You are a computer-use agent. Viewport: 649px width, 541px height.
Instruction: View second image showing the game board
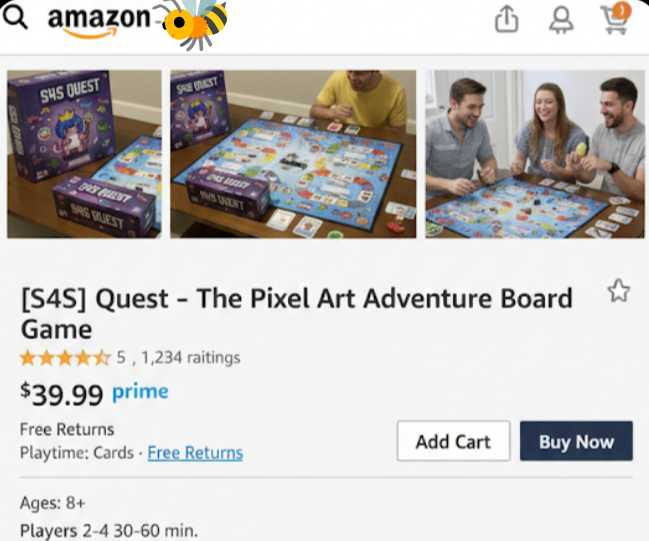(x=293, y=154)
